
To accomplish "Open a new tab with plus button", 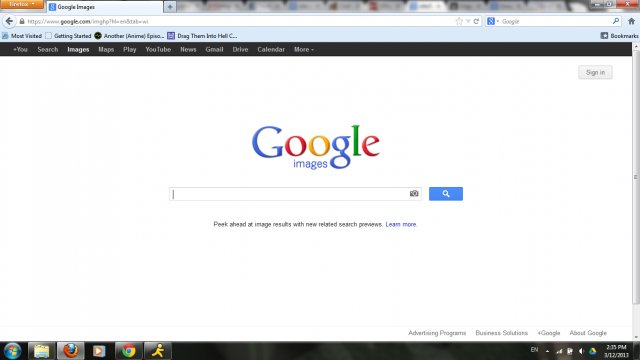I will coord(170,7).
